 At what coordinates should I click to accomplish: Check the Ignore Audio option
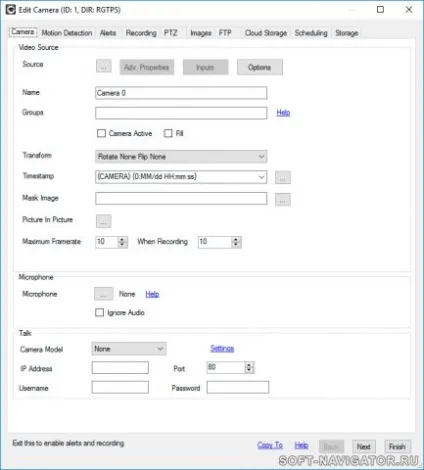click(x=99, y=312)
